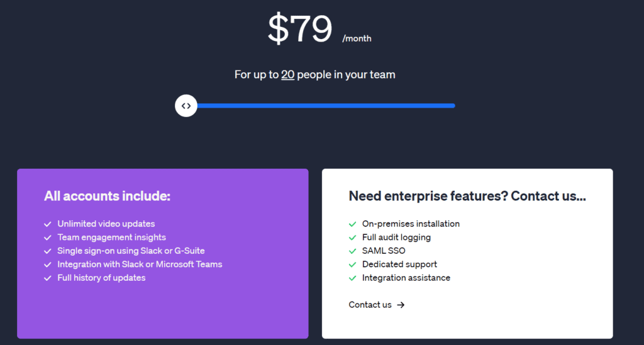Click the arrow icon after Contact us
This screenshot has width=644, height=345.
click(x=401, y=305)
